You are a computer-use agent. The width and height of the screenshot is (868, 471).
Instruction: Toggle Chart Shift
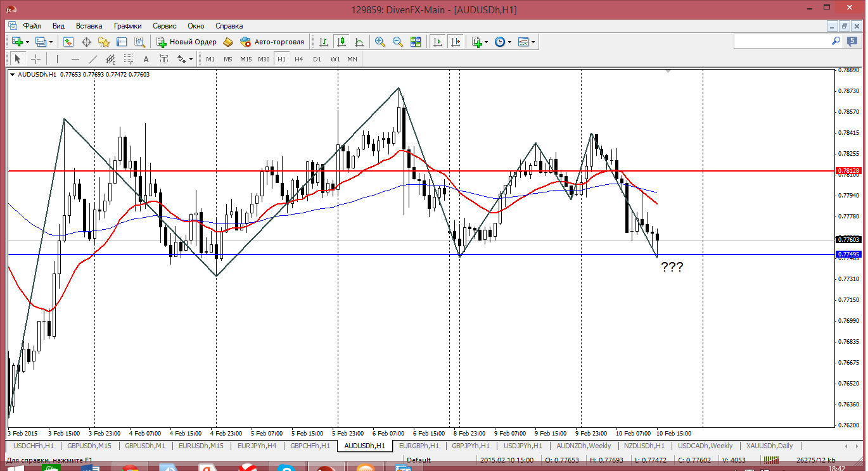click(456, 42)
